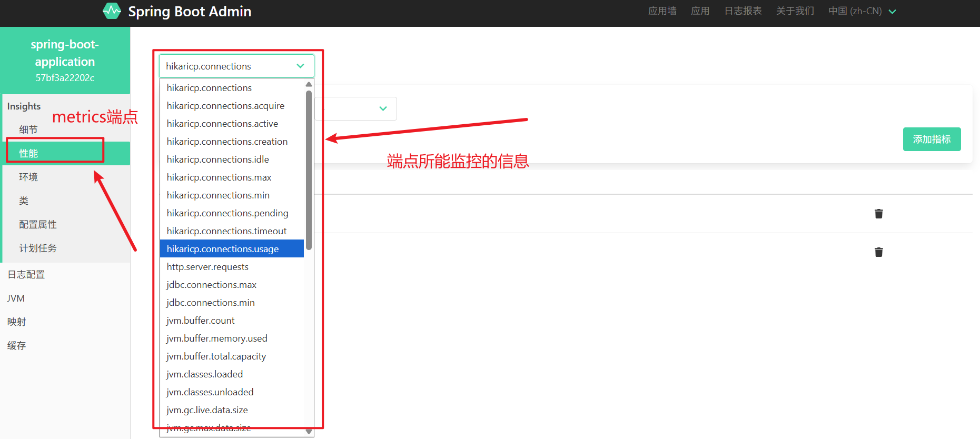The height and width of the screenshot is (439, 980).
Task: Open 环境 in the sidebar
Action: (x=66, y=177)
